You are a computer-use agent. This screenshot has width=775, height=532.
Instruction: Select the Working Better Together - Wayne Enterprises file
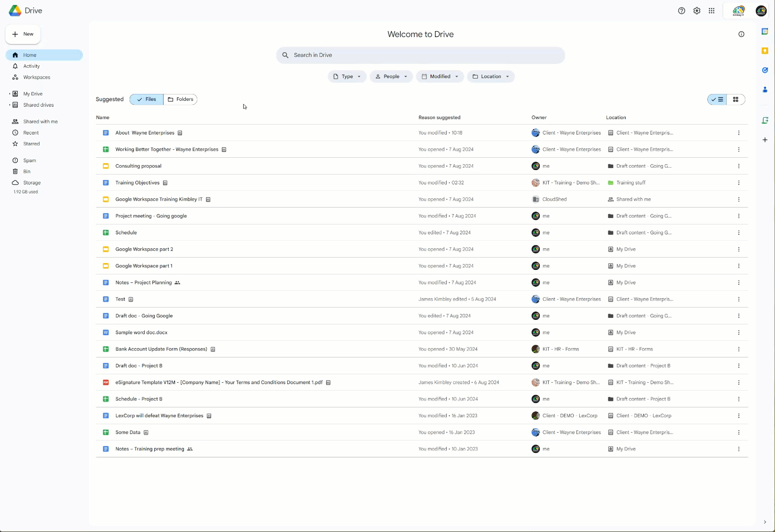pos(422,149)
